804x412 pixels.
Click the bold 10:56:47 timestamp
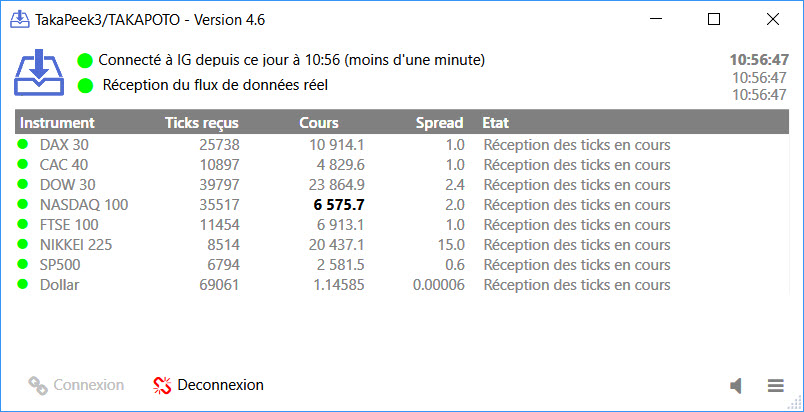coord(759,60)
